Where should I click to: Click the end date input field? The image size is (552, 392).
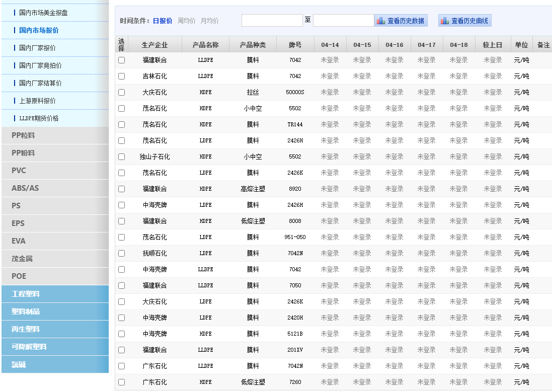click(x=343, y=21)
